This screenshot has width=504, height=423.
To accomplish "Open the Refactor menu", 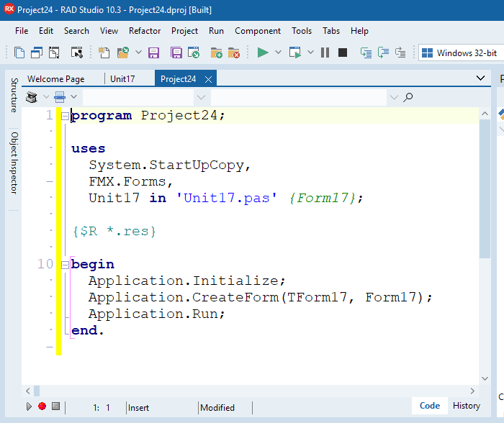I will click(145, 31).
